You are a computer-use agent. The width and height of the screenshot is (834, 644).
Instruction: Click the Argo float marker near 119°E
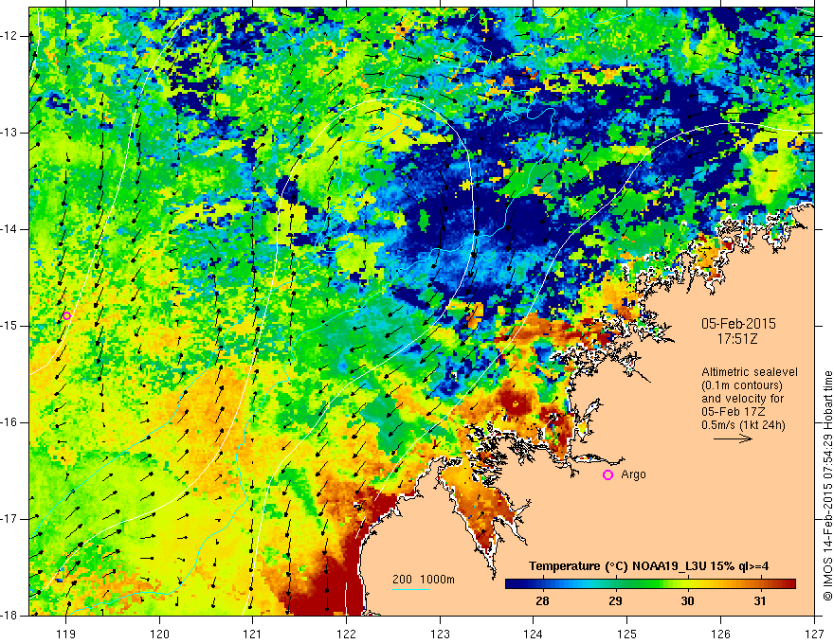click(x=66, y=315)
